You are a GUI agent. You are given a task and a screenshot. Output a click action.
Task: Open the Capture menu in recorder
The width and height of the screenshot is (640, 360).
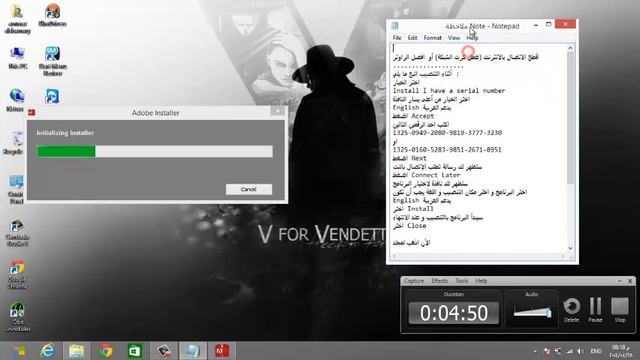pyautogui.click(x=414, y=281)
